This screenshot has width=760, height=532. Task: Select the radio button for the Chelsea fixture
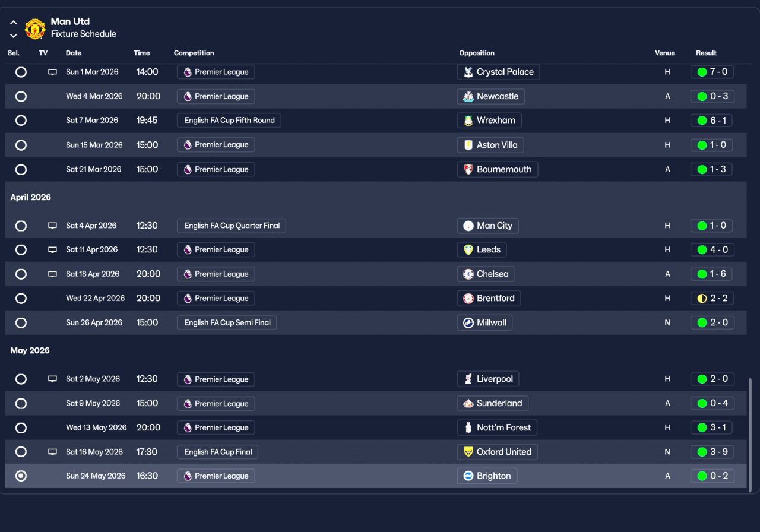[21, 274]
